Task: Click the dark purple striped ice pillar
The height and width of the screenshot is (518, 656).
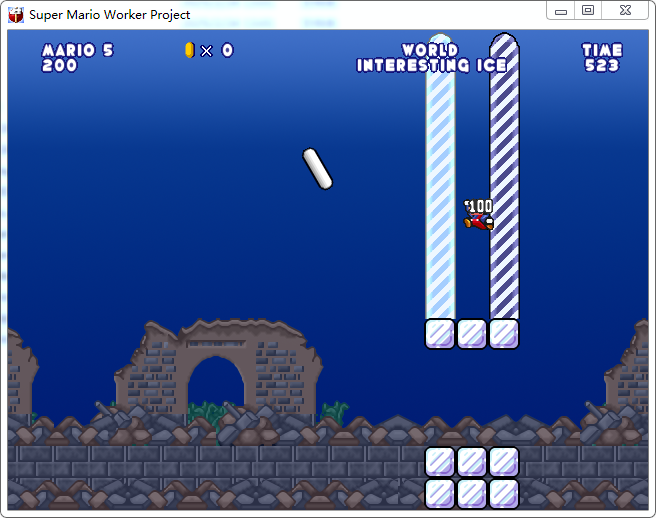Action: pyautogui.click(x=504, y=176)
